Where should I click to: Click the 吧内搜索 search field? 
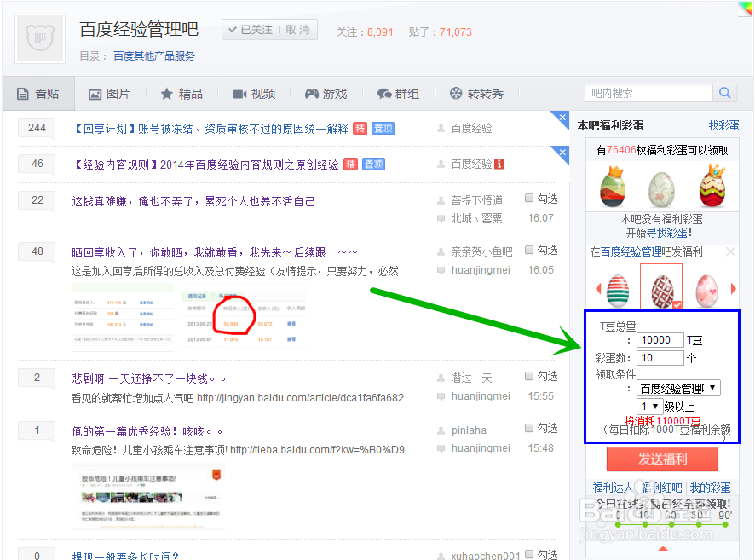(648, 93)
